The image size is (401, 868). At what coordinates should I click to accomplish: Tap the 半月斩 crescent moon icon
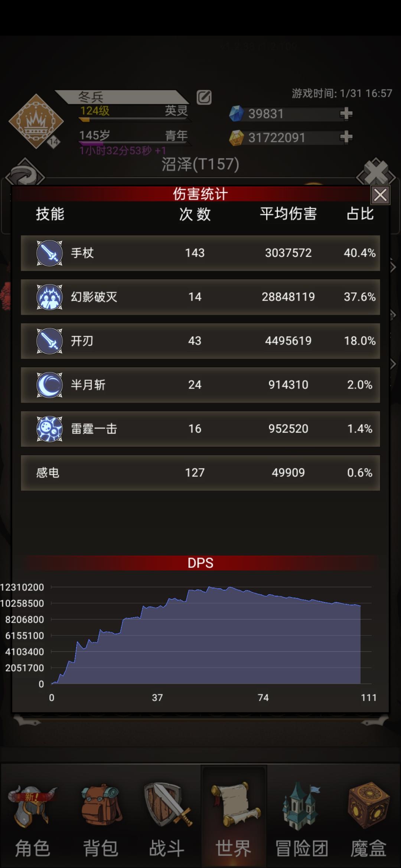[49, 385]
